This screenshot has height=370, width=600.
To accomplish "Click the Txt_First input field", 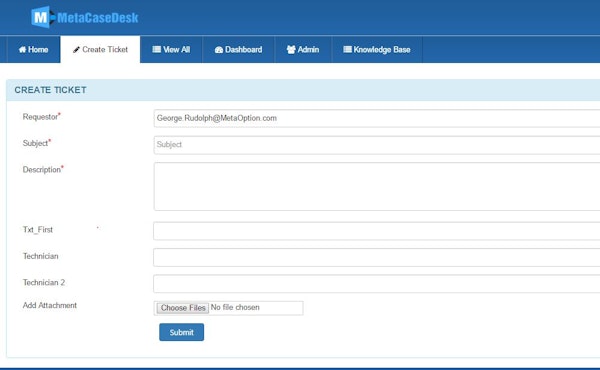I will (377, 231).
